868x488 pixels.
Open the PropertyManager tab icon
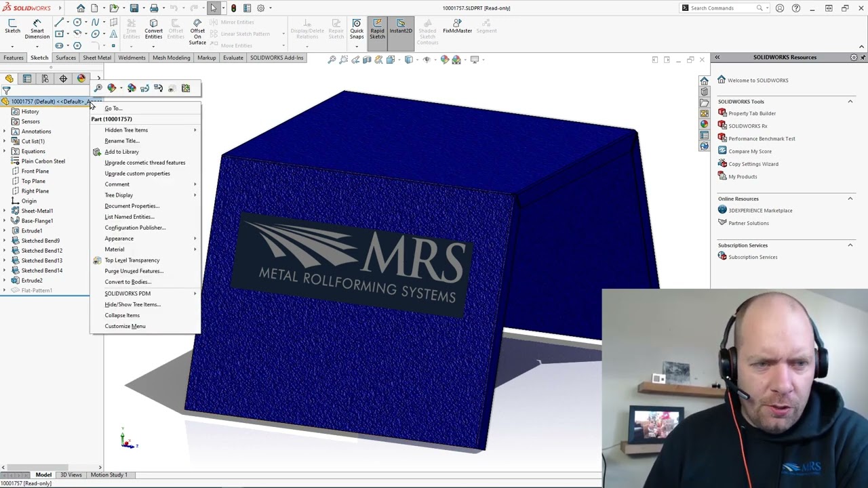tap(27, 79)
